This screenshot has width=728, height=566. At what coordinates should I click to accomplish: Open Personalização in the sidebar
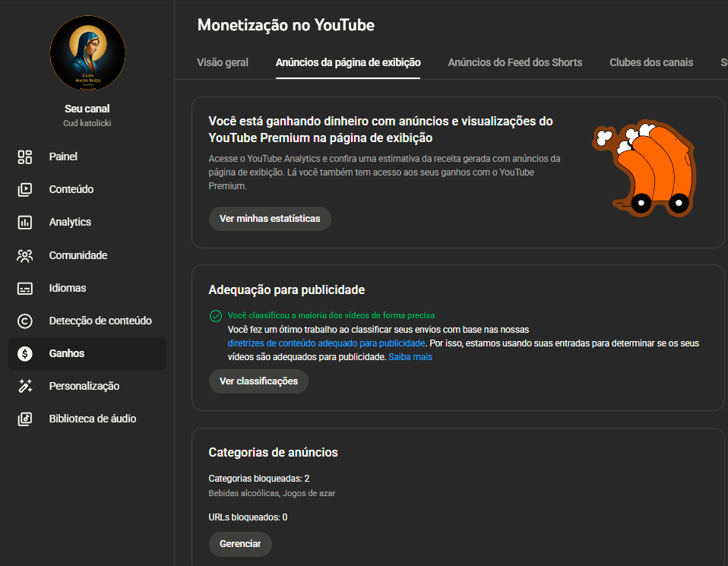[x=87, y=386]
